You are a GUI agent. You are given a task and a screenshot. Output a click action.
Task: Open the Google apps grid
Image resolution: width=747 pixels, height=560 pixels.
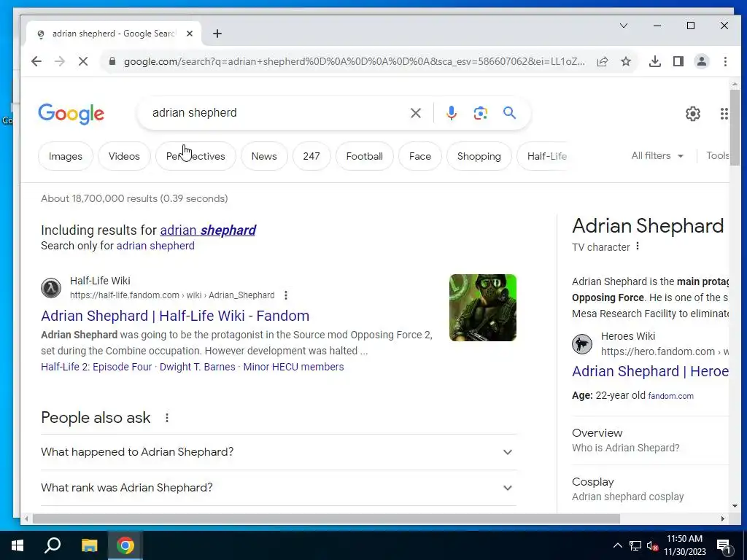click(724, 113)
